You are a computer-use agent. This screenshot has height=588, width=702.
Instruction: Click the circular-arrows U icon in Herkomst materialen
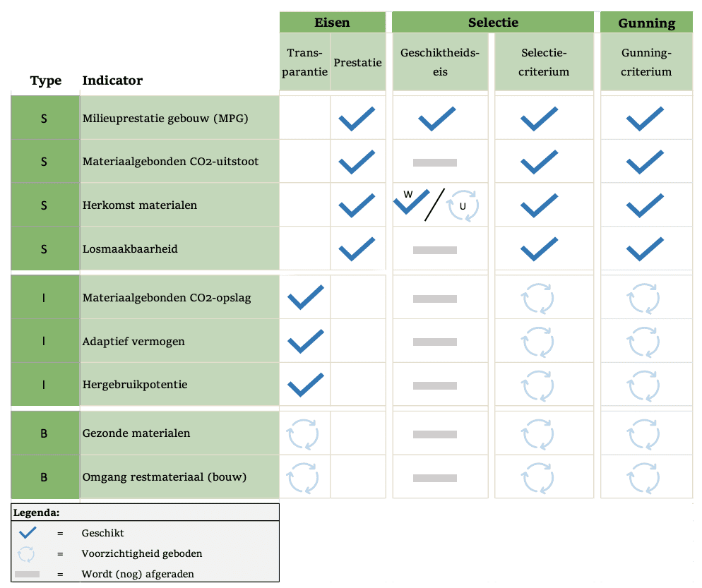pyautogui.click(x=463, y=205)
